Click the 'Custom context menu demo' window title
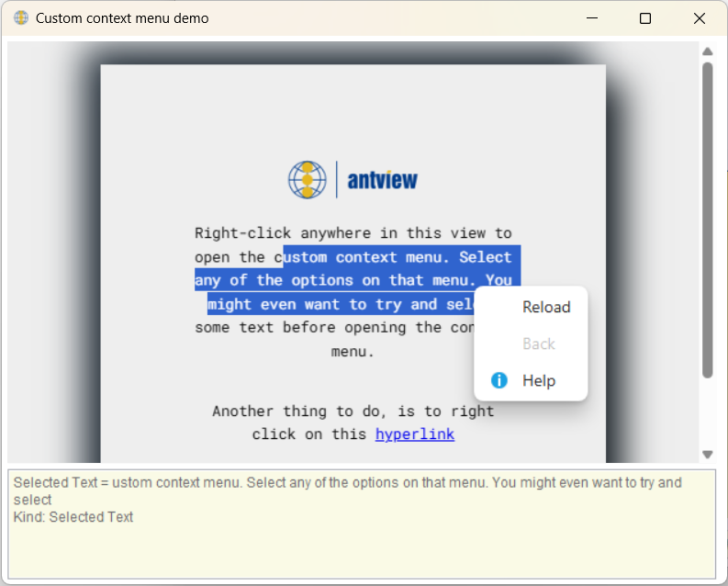Screen dimensions: 728x586 122,18
